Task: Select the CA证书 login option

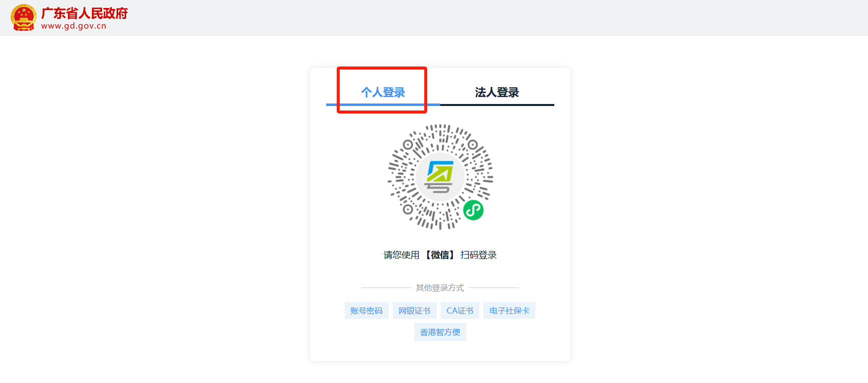Action: click(460, 310)
